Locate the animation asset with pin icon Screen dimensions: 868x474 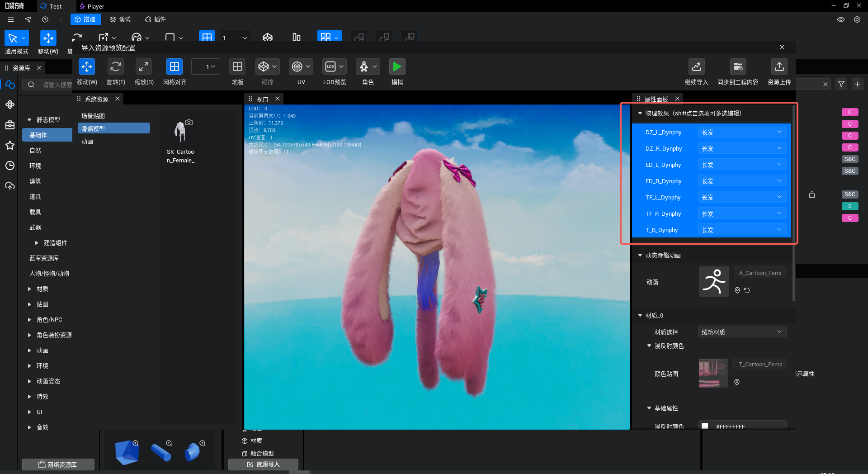(737, 290)
